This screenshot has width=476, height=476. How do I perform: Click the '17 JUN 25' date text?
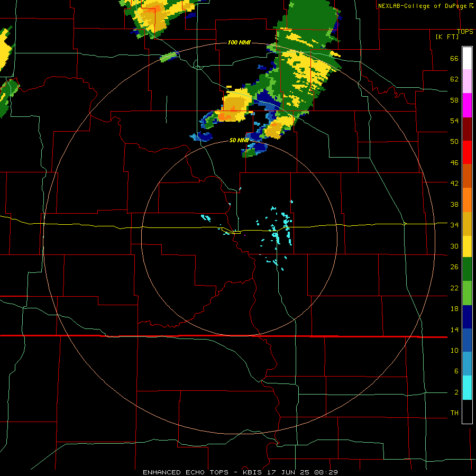(x=289, y=472)
